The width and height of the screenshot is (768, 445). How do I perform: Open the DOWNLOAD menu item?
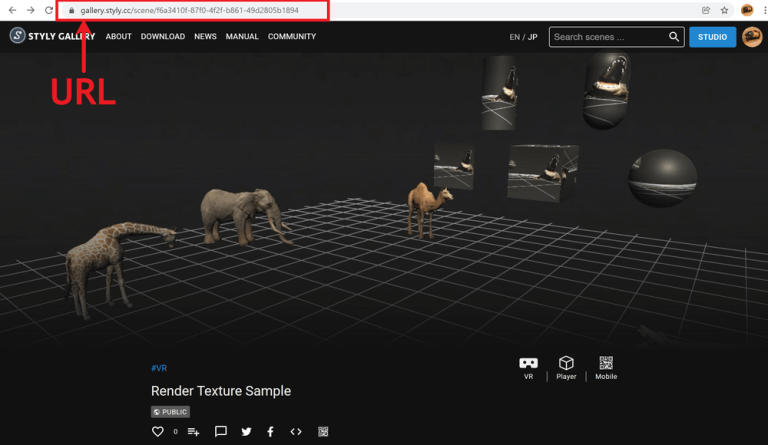click(x=162, y=37)
